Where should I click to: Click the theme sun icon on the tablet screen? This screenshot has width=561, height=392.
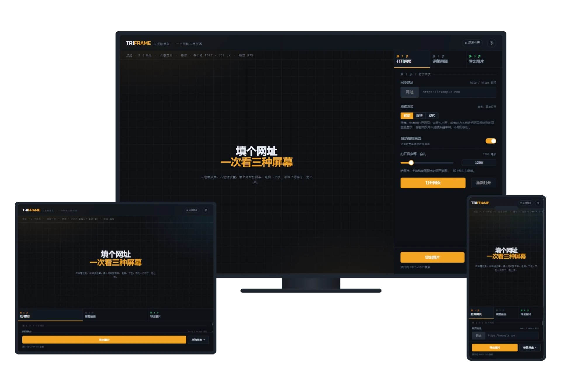(x=206, y=210)
